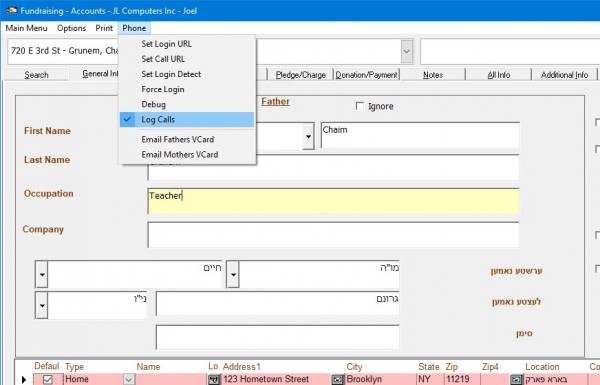Click the Zip column header

point(452,367)
